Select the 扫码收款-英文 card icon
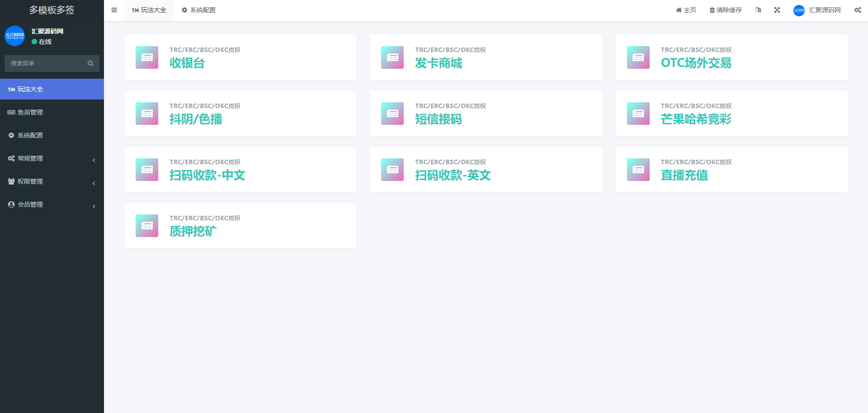 [392, 170]
